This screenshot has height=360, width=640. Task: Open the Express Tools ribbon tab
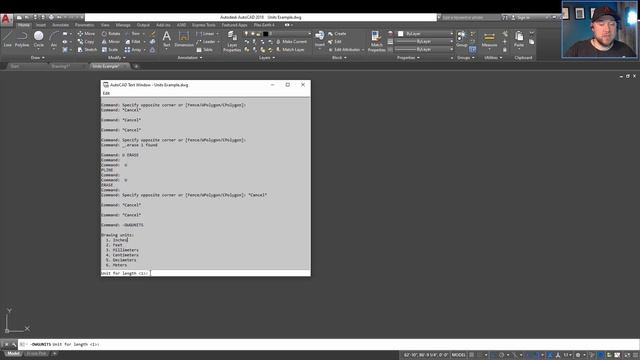[x=204, y=25]
